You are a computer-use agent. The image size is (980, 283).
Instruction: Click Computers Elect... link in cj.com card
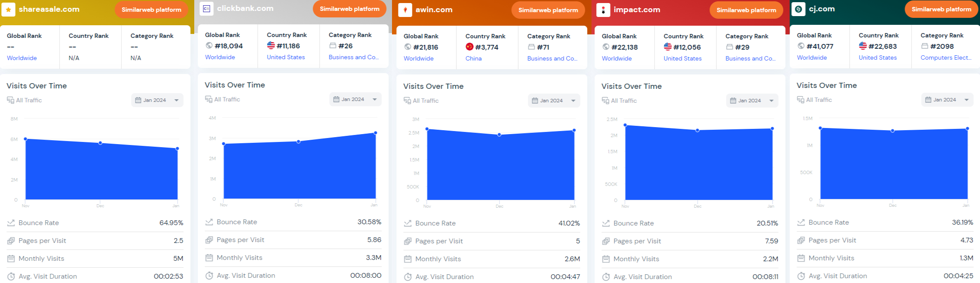pyautogui.click(x=946, y=57)
